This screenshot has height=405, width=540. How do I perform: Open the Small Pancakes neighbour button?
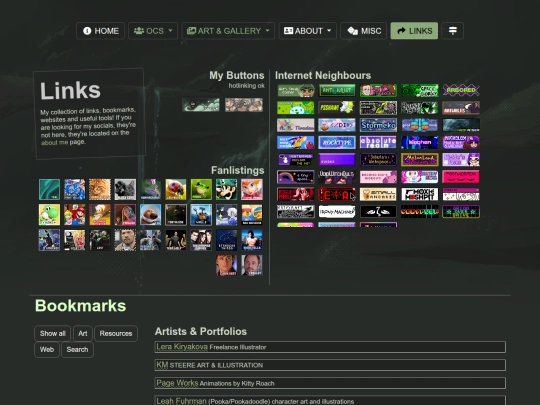[x=378, y=194]
